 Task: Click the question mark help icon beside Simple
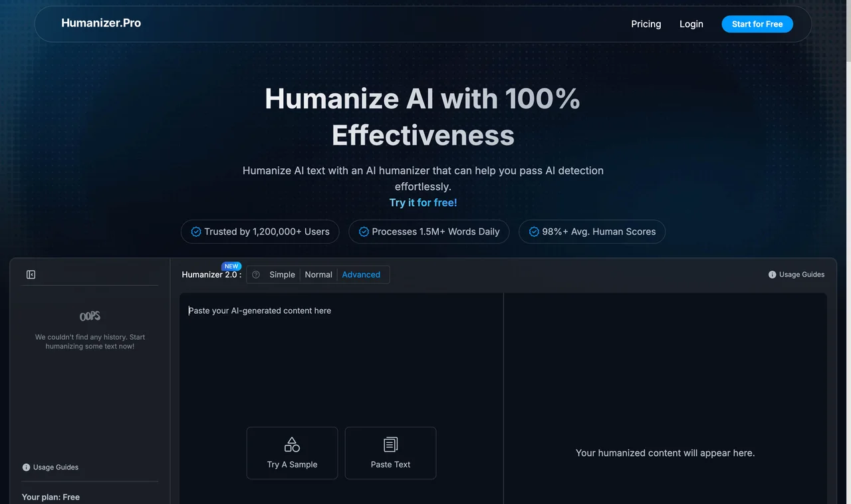pos(256,275)
